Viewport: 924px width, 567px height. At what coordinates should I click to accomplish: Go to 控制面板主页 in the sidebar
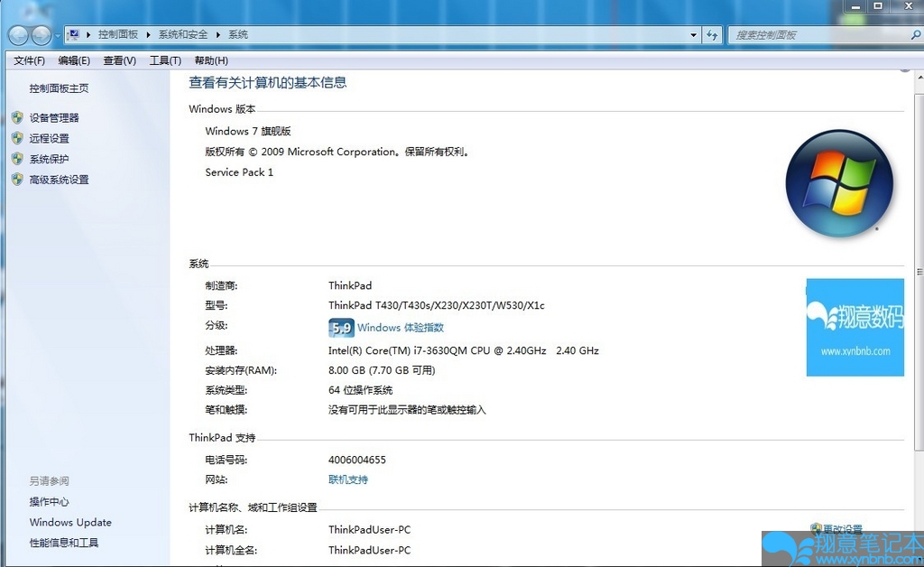(59, 88)
